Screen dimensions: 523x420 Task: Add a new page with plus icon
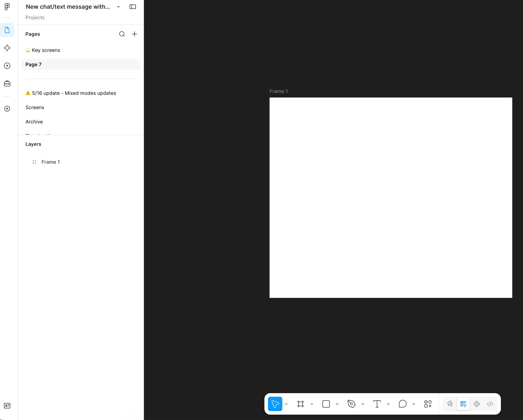click(134, 34)
